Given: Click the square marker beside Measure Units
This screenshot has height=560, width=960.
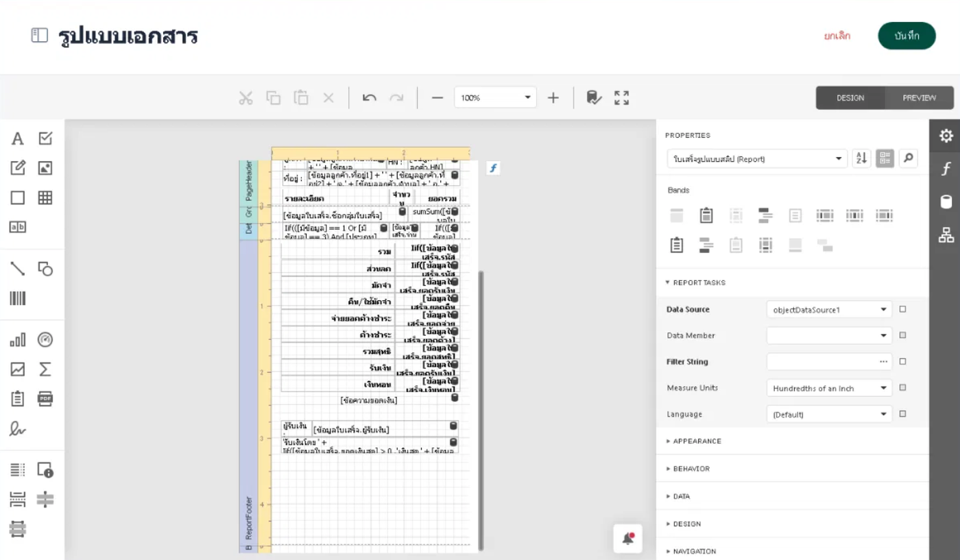Looking at the screenshot, I should (902, 388).
